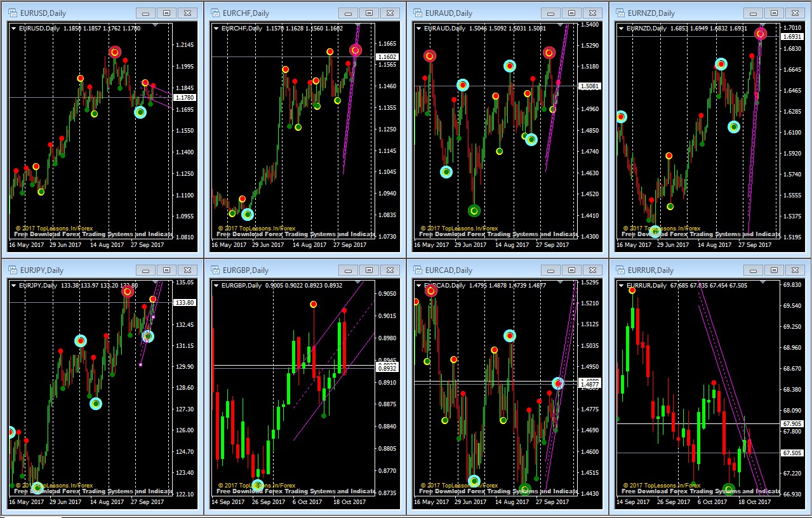The width and height of the screenshot is (812, 518).
Task: Maximize the EURGBP,Daily chart window
Action: [x=369, y=270]
